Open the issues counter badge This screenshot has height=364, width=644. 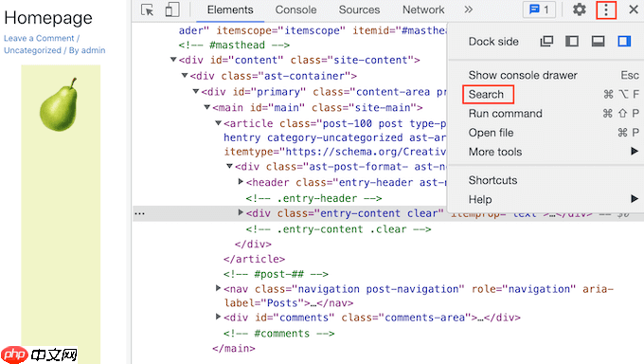point(539,9)
